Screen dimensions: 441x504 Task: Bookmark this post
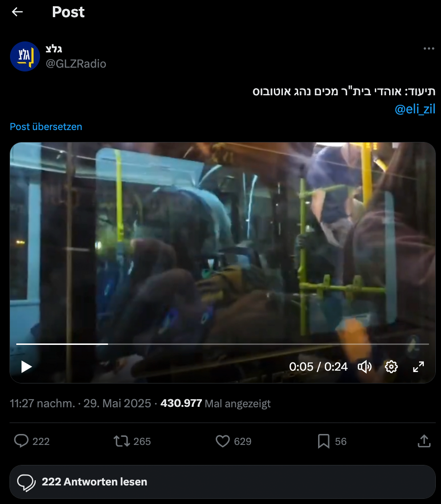(323, 441)
